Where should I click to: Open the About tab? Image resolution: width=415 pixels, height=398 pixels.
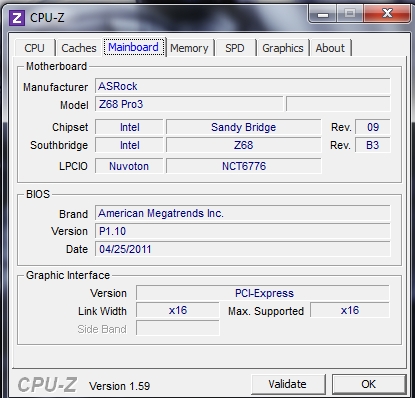tap(330, 48)
